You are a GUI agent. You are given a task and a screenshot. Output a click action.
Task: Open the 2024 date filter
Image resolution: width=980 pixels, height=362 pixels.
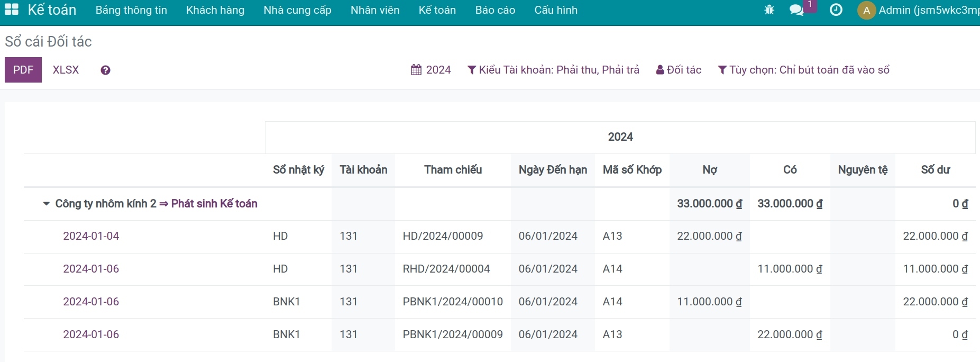click(x=431, y=70)
